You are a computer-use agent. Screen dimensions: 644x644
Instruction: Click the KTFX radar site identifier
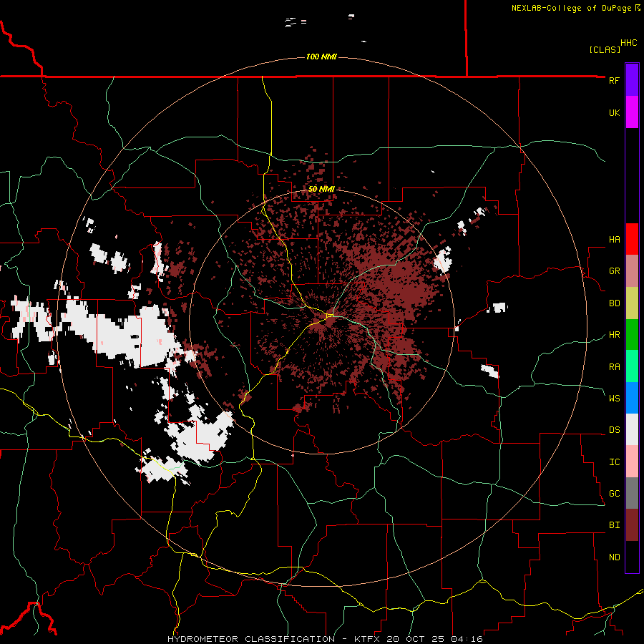[366, 639]
